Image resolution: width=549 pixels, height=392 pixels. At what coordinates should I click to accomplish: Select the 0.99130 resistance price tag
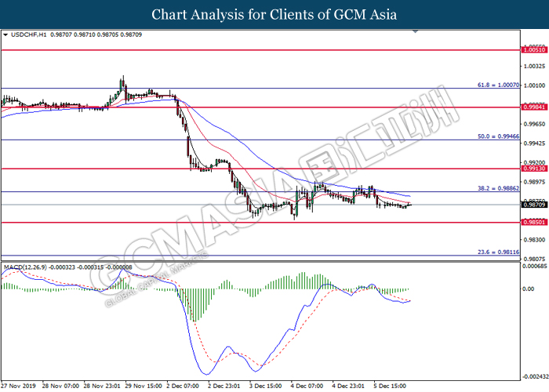533,168
